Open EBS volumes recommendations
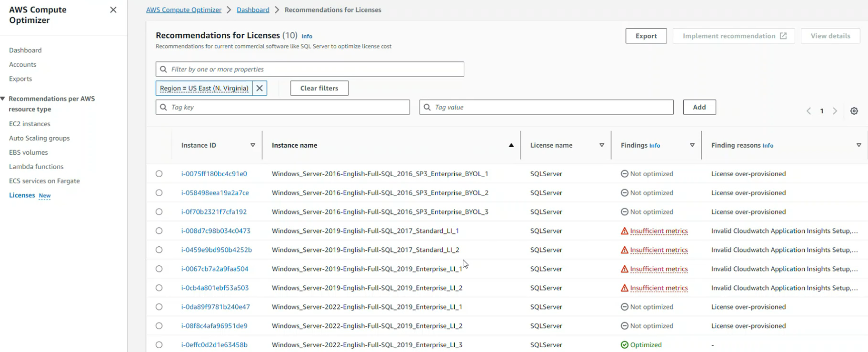Image resolution: width=868 pixels, height=352 pixels. coord(28,152)
